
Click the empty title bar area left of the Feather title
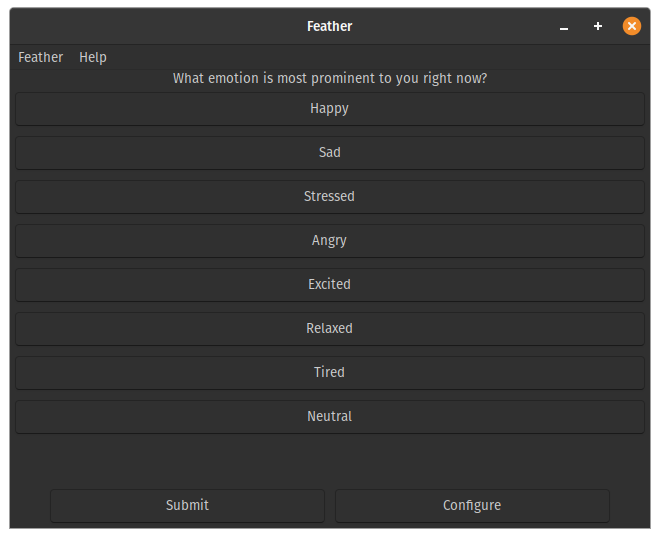pos(150,27)
